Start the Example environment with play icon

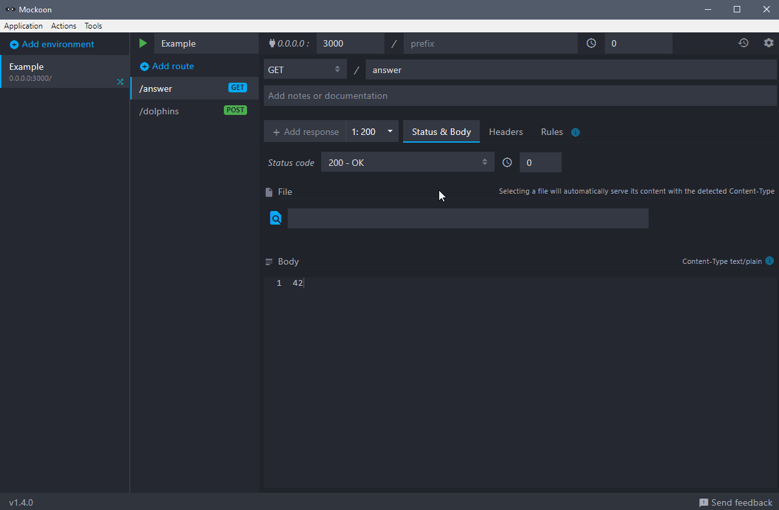coord(143,44)
